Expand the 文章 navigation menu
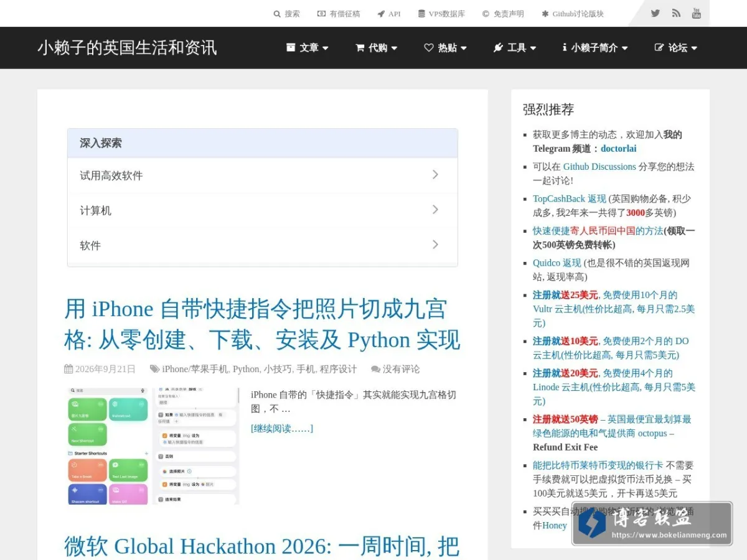This screenshot has width=747, height=560. tap(308, 48)
